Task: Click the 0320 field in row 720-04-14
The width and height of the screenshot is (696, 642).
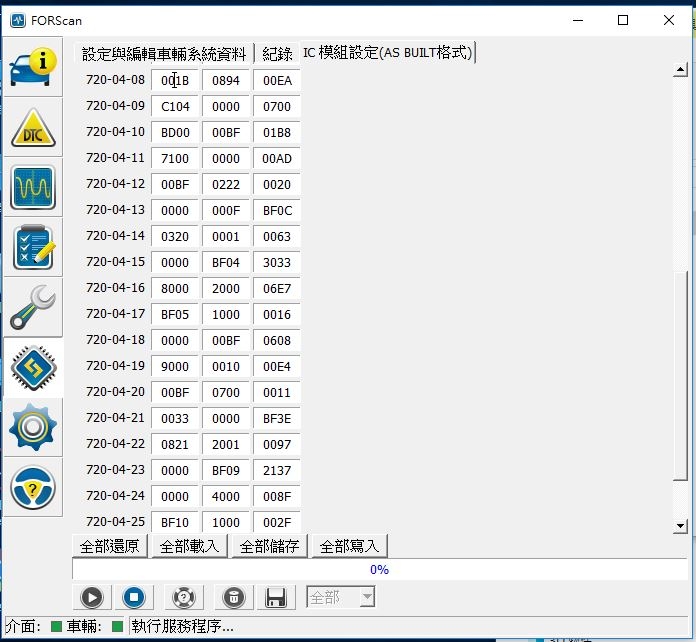Action: click(175, 236)
